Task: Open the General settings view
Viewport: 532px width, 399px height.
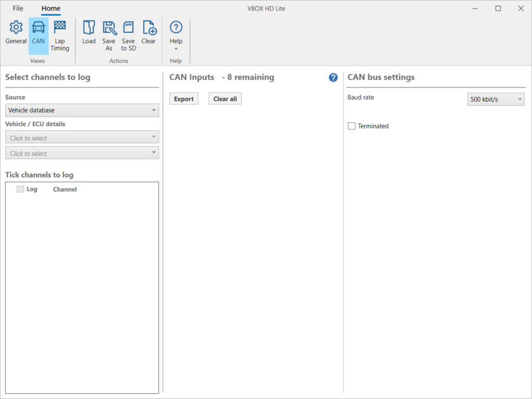Action: (x=16, y=33)
